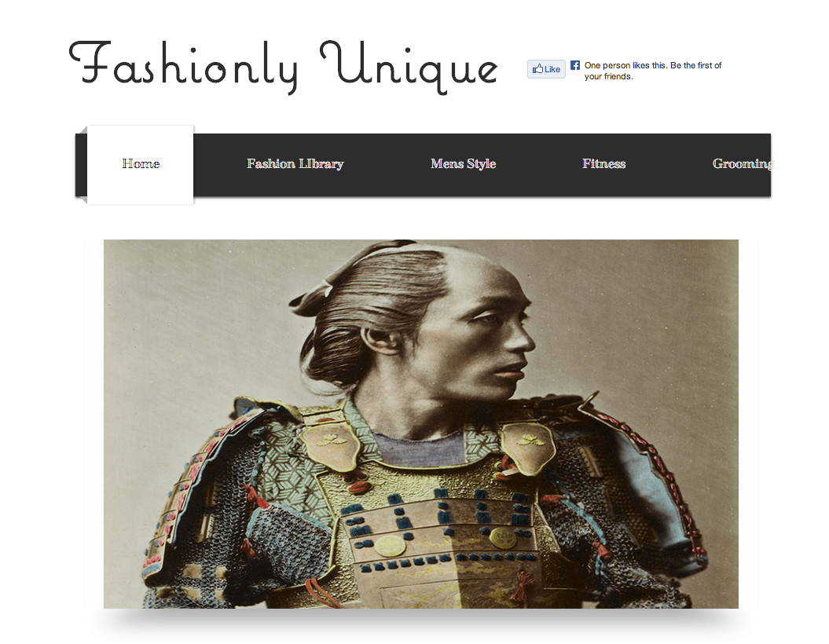Open the Fashion LIbrary menu item
This screenshot has width=829, height=644.
295,164
